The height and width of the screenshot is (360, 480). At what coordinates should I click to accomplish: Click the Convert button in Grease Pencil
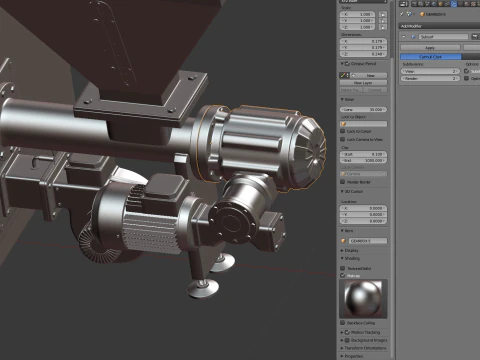[x=374, y=90]
